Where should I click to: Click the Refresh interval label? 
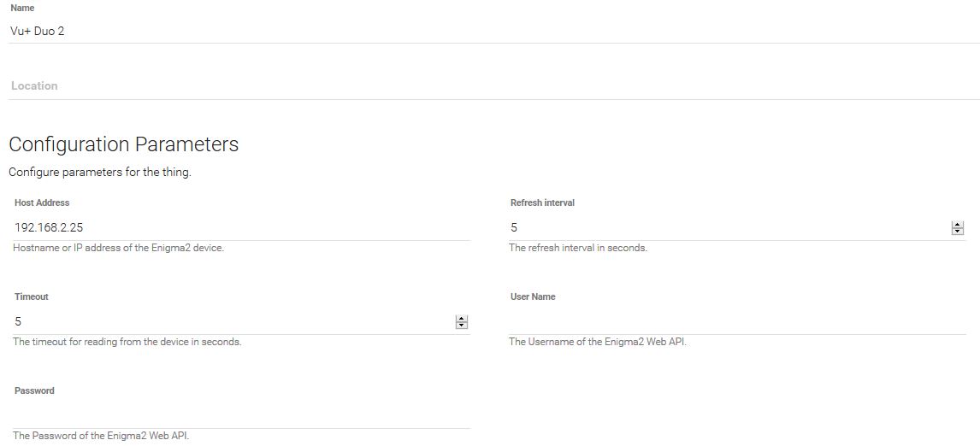pyautogui.click(x=542, y=202)
